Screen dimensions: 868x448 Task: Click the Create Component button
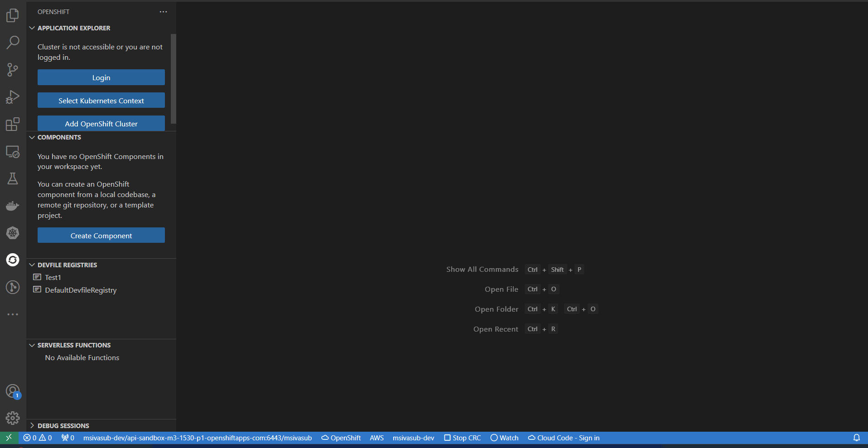101,236
